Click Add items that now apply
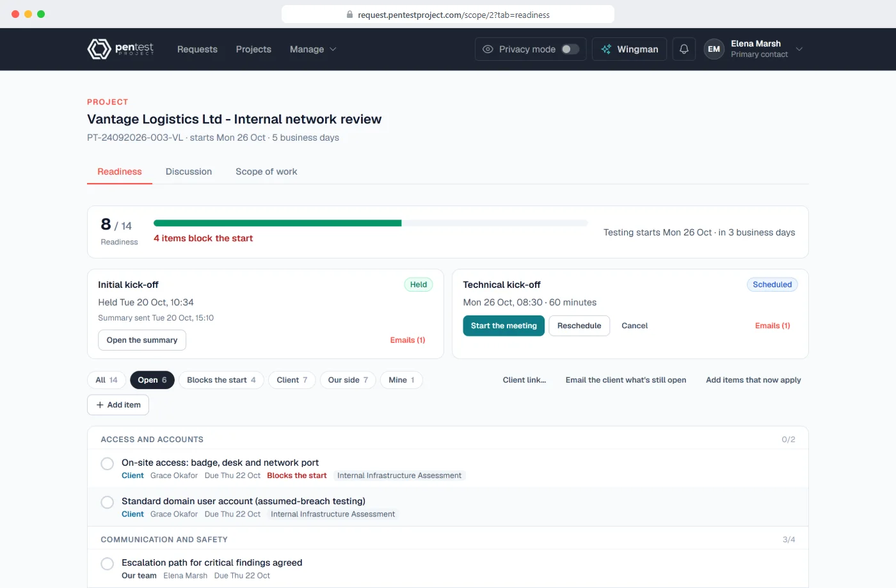 click(753, 380)
